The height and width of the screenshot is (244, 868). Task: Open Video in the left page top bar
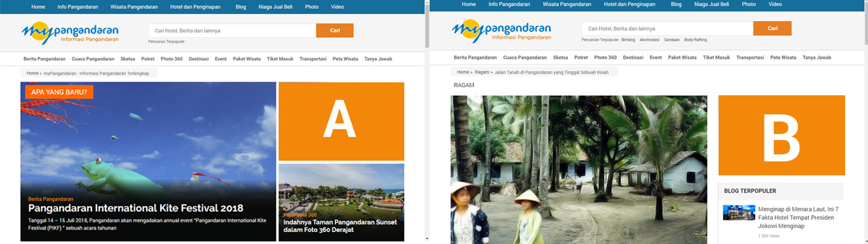point(337,6)
